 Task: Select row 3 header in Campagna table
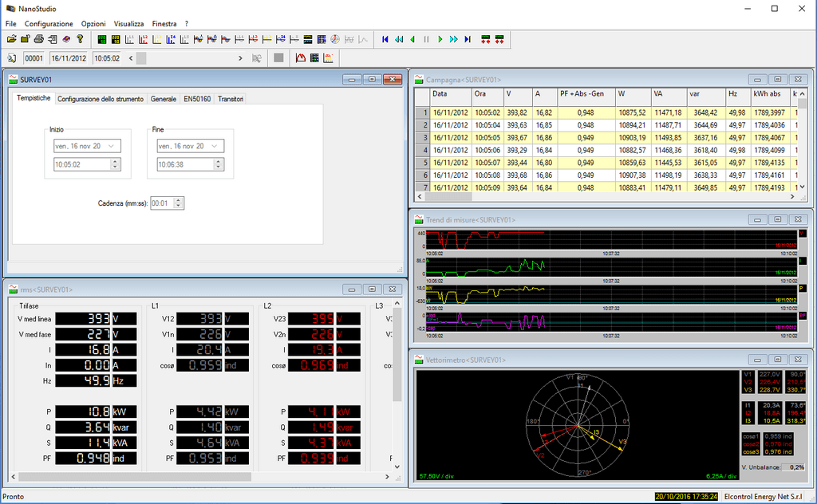click(421, 137)
